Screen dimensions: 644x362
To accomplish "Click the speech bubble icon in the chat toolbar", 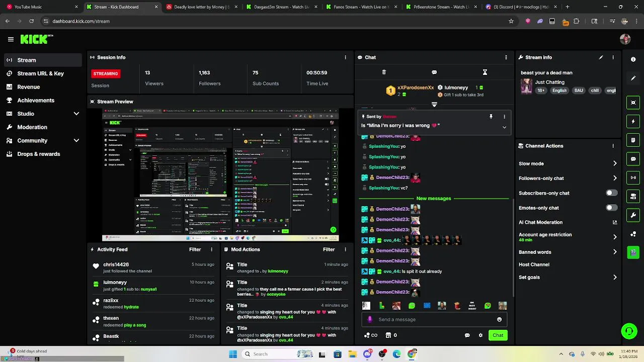I will 434,72.
